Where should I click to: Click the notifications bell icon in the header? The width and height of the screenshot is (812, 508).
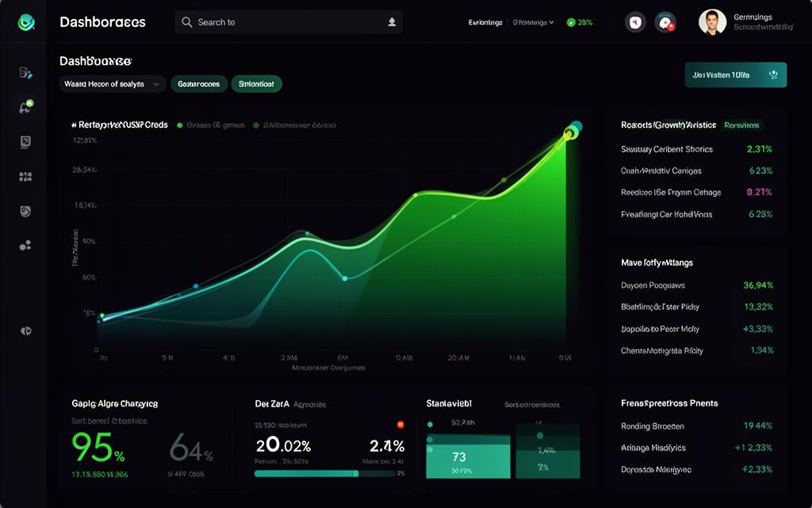coord(634,22)
